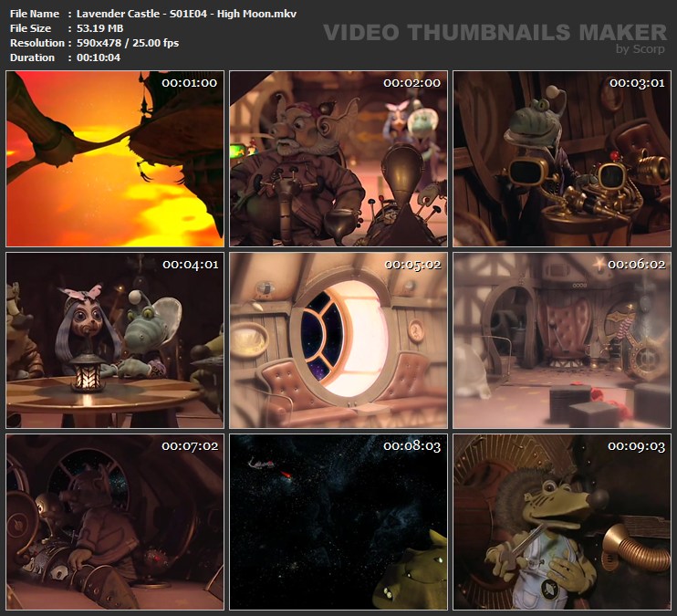Open the thumbnail at 00:08:03
Image resolution: width=677 pixels, height=616 pixels.
click(x=338, y=522)
